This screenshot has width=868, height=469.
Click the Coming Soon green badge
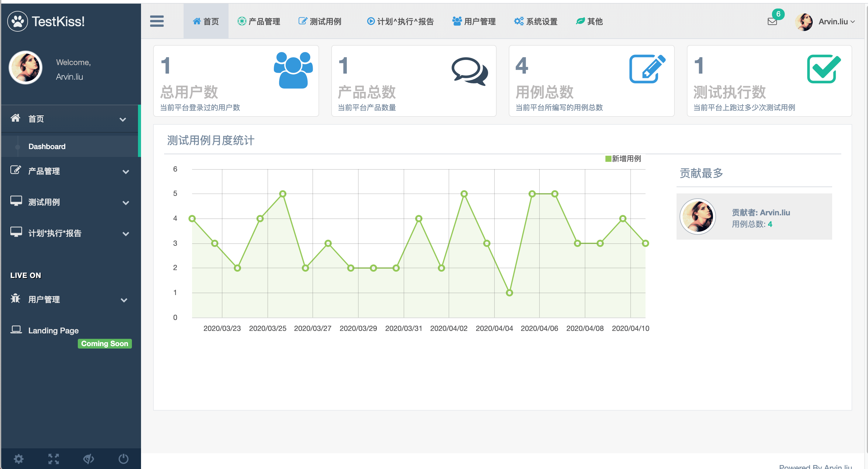point(105,344)
